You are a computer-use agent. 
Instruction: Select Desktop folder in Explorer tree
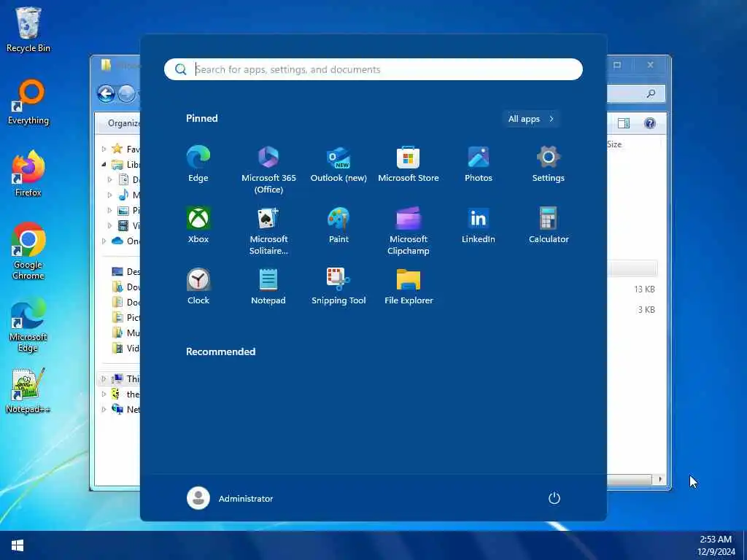[125, 271]
